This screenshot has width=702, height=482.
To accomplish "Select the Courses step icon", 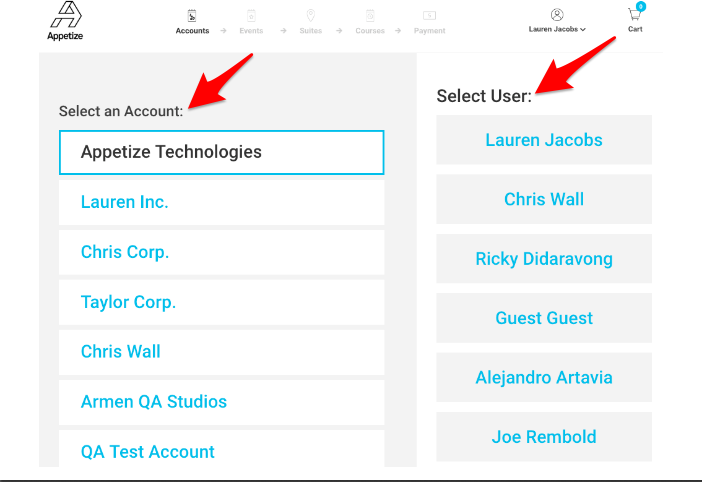I will [370, 16].
